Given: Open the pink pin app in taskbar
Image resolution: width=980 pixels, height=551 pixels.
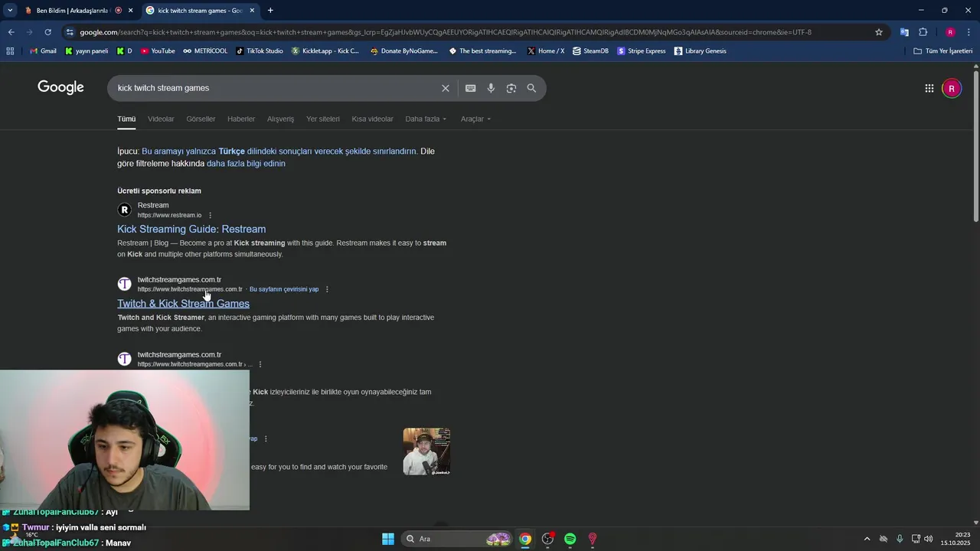Looking at the screenshot, I should (592, 539).
